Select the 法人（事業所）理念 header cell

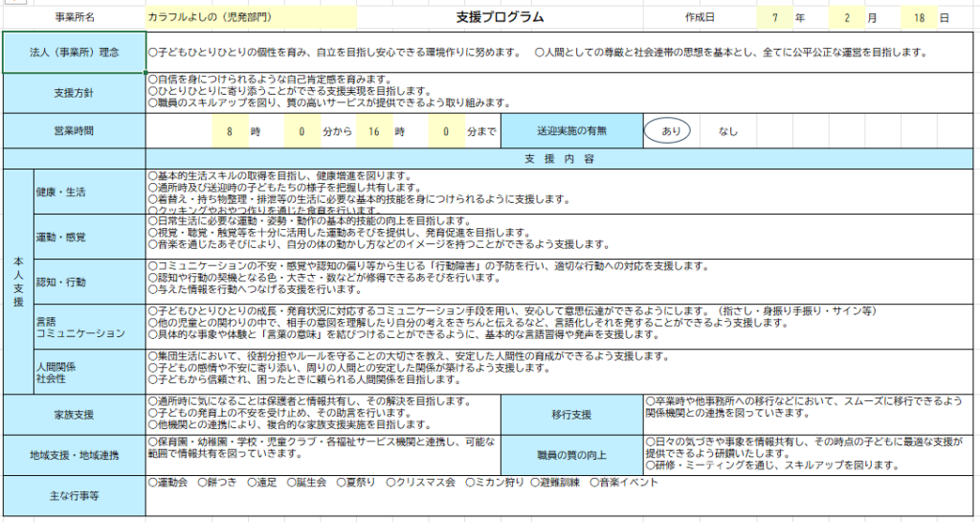[x=75, y=53]
